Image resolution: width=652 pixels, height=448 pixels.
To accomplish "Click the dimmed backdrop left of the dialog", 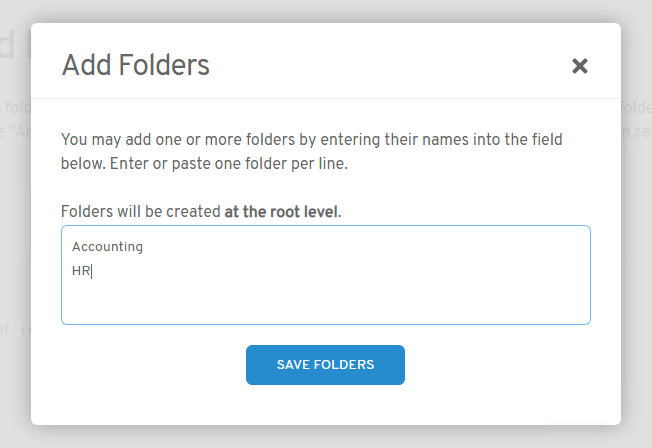I will [x=14, y=250].
